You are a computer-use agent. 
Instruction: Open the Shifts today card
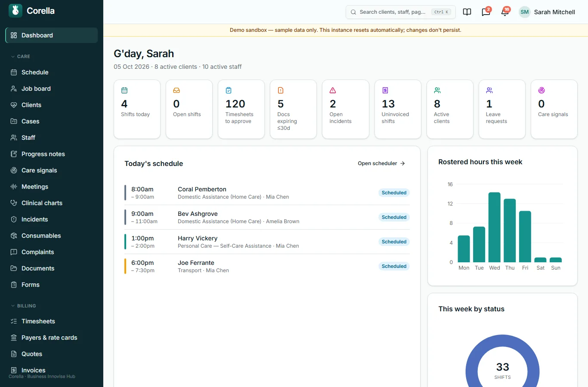[137, 109]
